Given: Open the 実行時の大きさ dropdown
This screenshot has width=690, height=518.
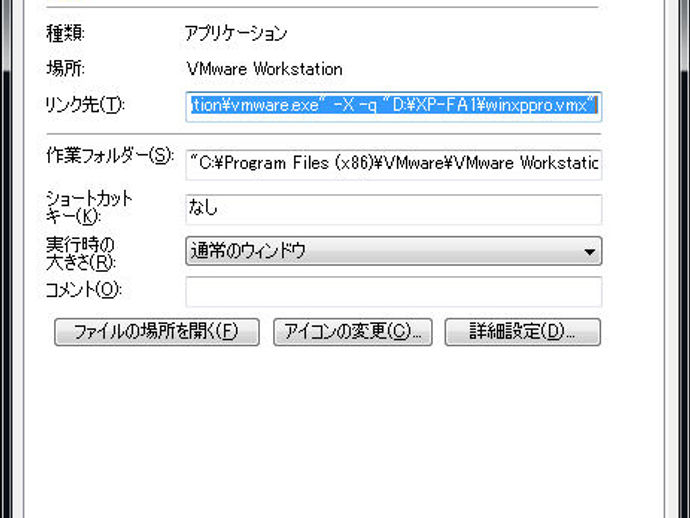Looking at the screenshot, I should click(393, 251).
